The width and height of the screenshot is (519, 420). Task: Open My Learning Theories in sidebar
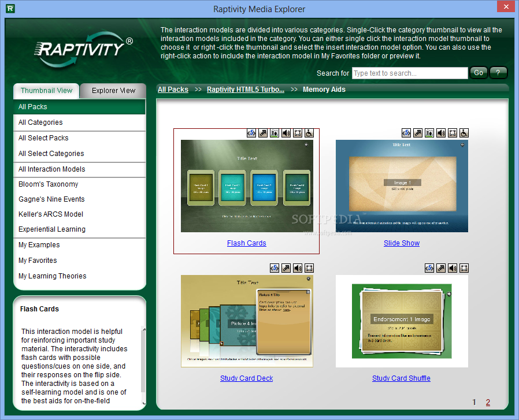(x=79, y=276)
